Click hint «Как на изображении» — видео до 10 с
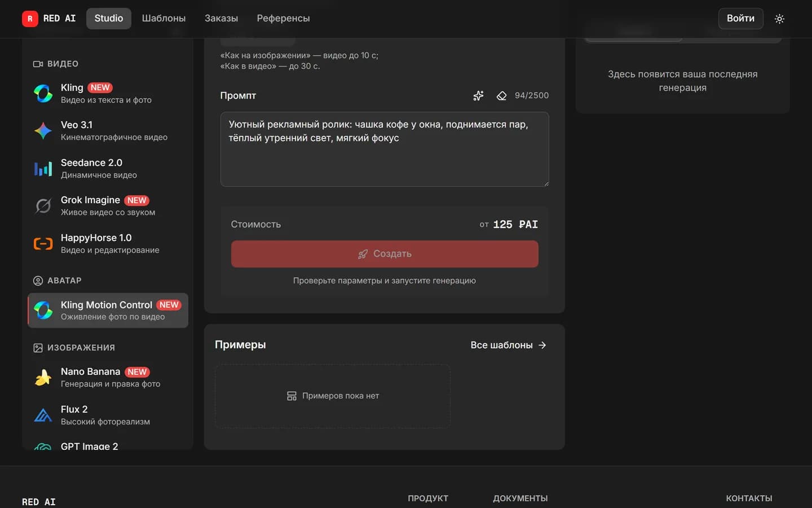Screen dimensions: 812x508 (299, 55)
